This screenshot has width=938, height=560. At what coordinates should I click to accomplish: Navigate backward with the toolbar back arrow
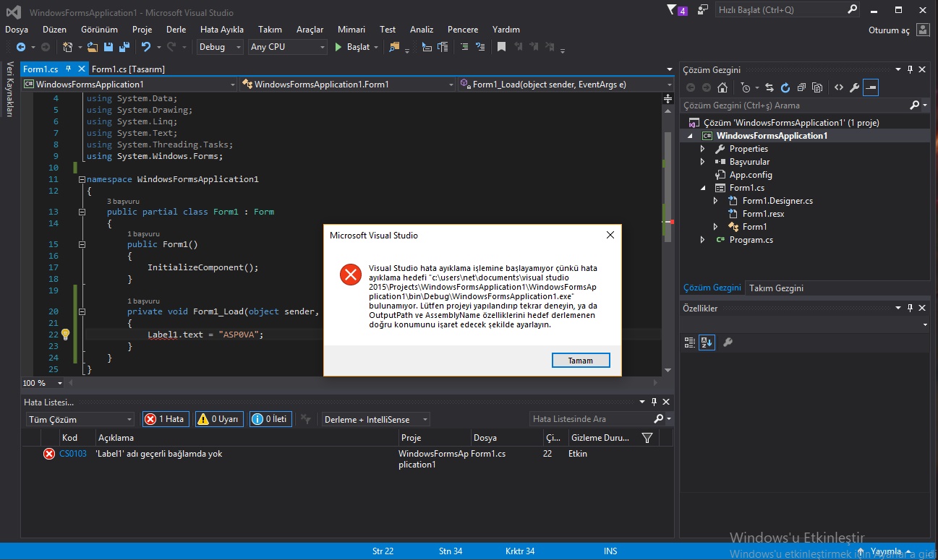[x=21, y=47]
